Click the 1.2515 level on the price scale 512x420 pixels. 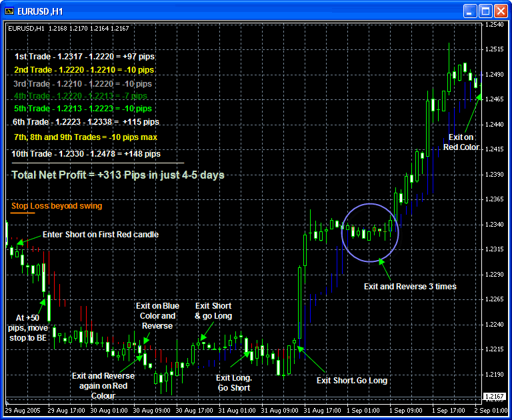[x=494, y=49]
